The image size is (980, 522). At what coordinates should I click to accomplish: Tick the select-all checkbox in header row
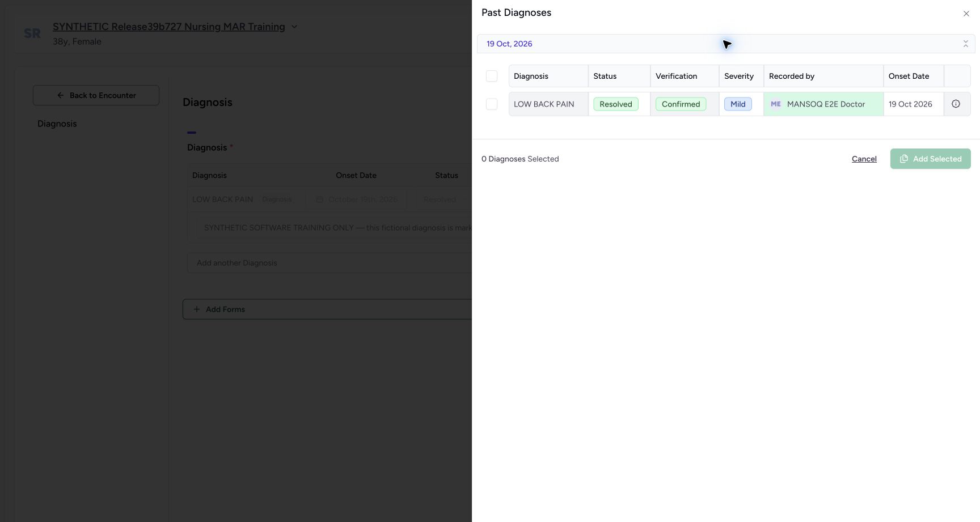[x=492, y=76]
